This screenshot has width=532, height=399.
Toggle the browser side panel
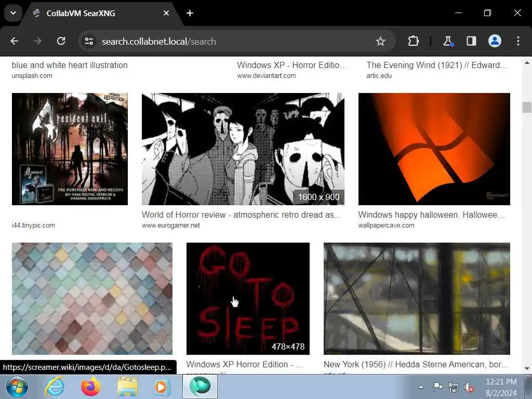pyautogui.click(x=471, y=42)
